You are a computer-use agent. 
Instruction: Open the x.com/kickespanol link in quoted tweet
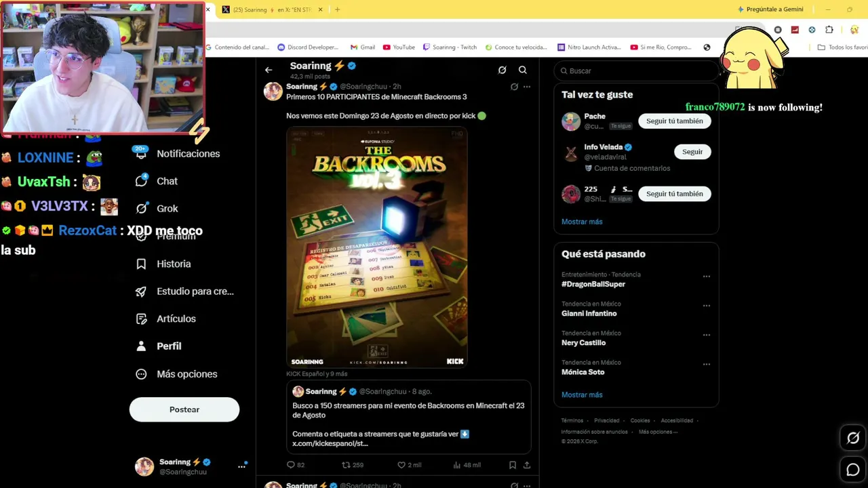pyautogui.click(x=330, y=443)
